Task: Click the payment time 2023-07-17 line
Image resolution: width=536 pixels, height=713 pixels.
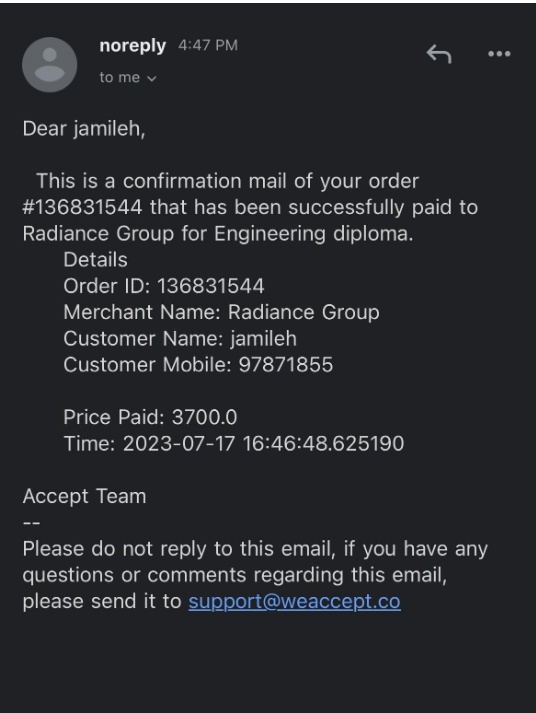Action: (x=234, y=444)
